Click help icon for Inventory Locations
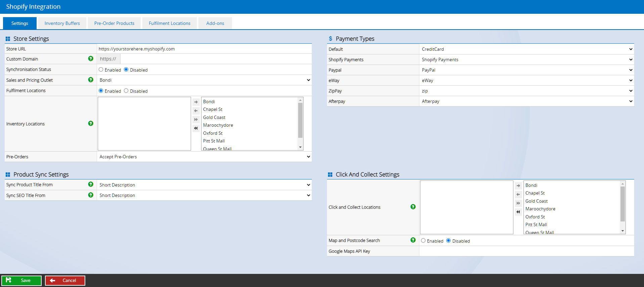This screenshot has height=287, width=644. (91, 123)
